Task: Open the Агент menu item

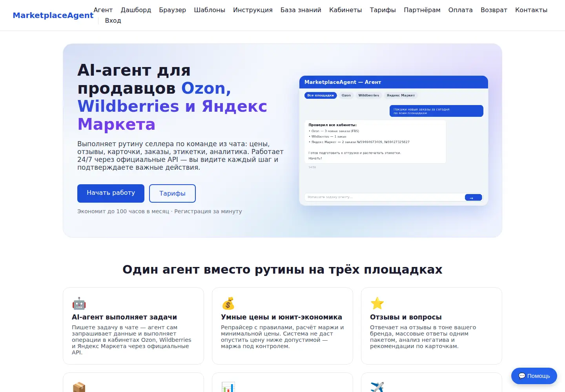Action: (x=103, y=10)
